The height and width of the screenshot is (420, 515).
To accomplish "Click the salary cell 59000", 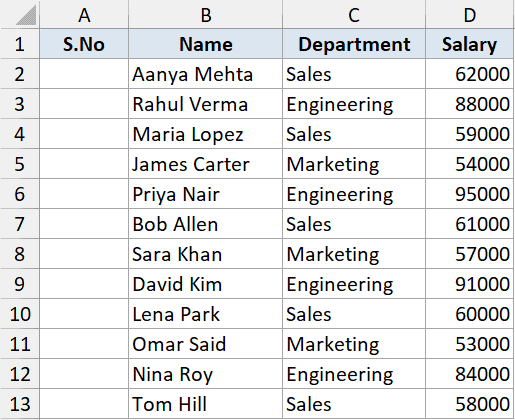I will pos(469,134).
